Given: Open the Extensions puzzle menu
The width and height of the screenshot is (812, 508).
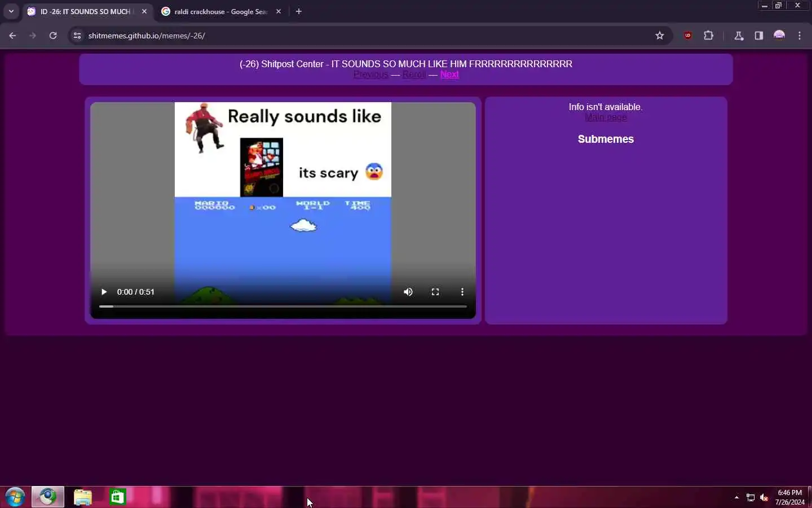Looking at the screenshot, I should pyautogui.click(x=709, y=36).
